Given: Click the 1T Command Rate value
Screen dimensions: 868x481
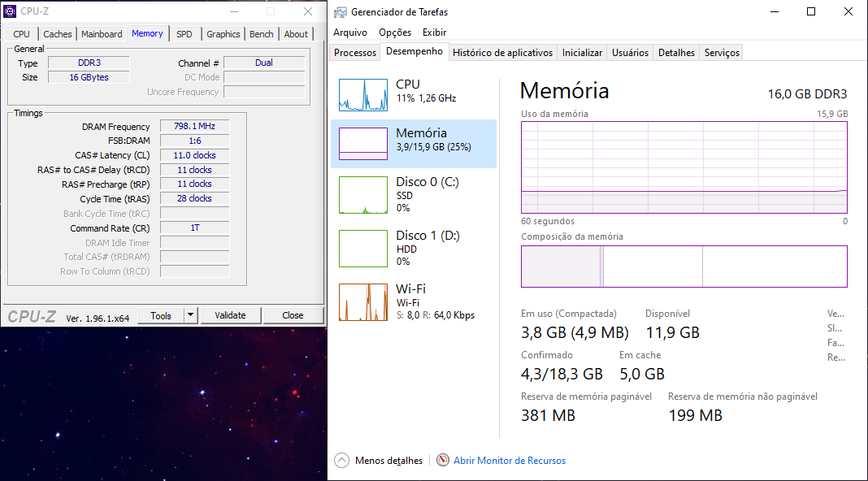Looking at the screenshot, I should [x=195, y=227].
